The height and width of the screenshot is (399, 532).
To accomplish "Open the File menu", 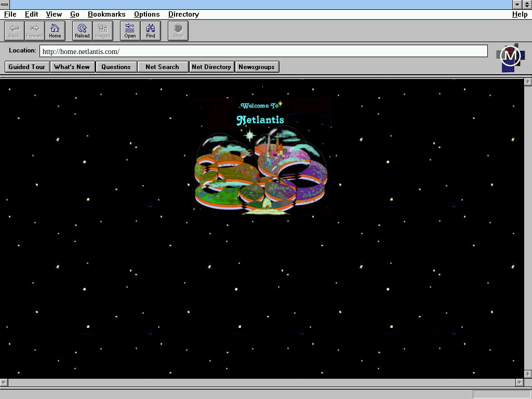I will [10, 15].
